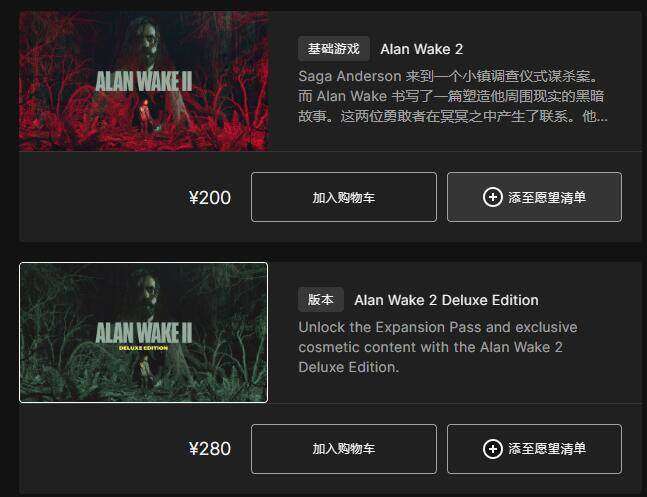Image resolution: width=647 pixels, height=497 pixels.
Task: Click the Expansion Pass description text
Action: pyautogui.click(x=438, y=347)
